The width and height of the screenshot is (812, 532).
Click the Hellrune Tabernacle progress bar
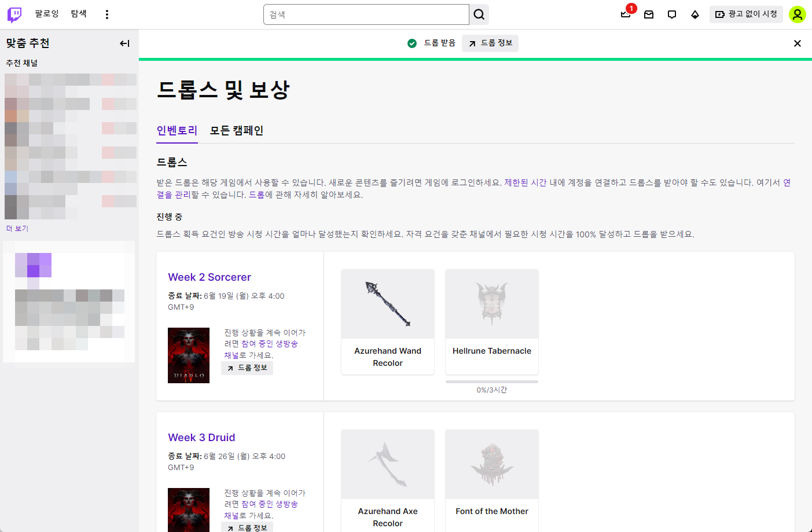tap(492, 381)
